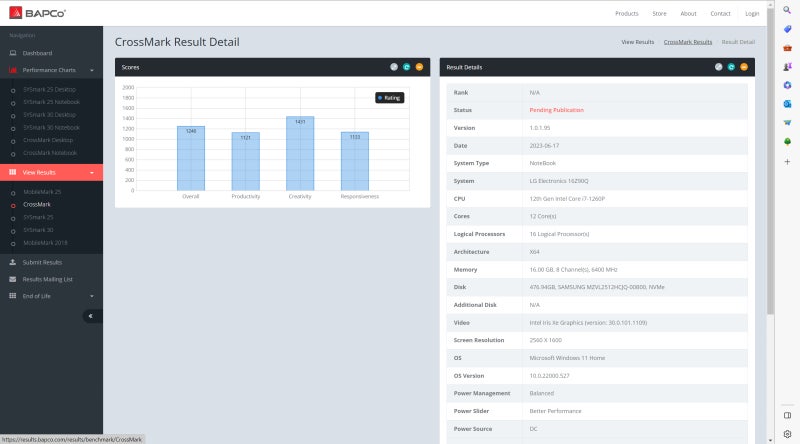Click the System value LG Electronics 16Z90Q
Viewport: 800px width, 444px height.
(x=559, y=181)
